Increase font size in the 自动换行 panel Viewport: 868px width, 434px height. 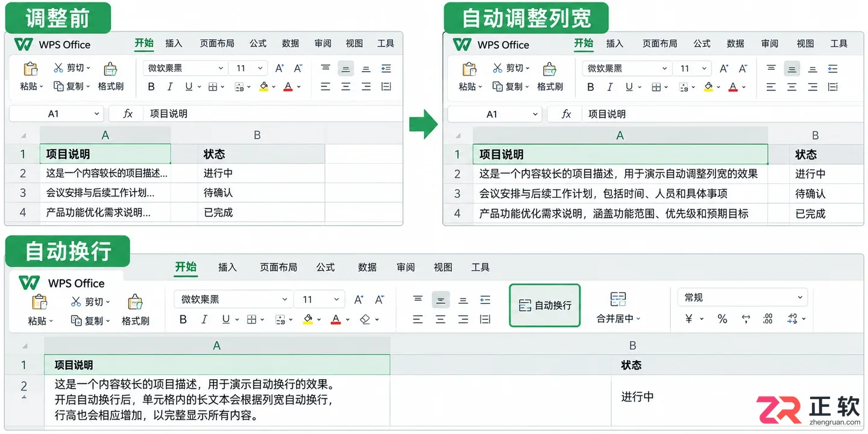(x=359, y=300)
